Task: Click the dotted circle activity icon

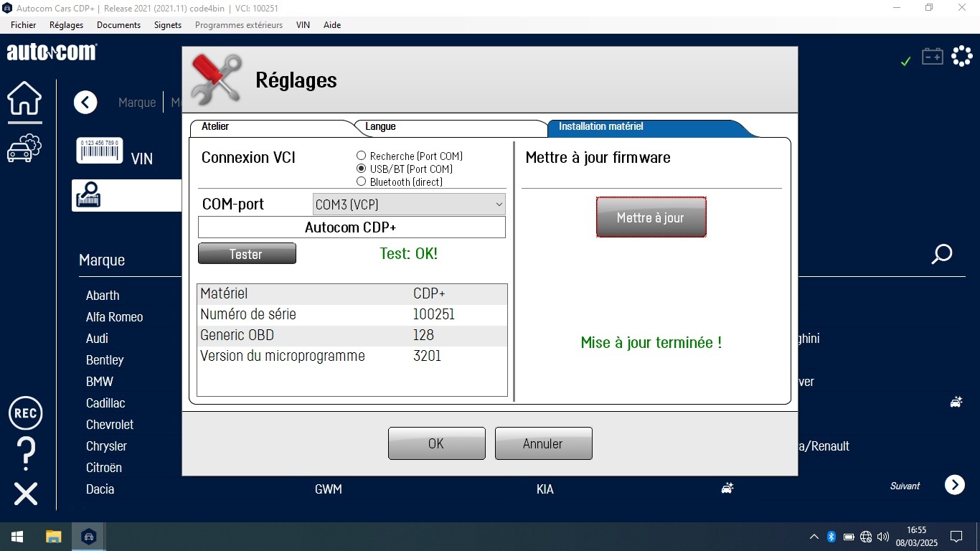Action: pos(962,56)
